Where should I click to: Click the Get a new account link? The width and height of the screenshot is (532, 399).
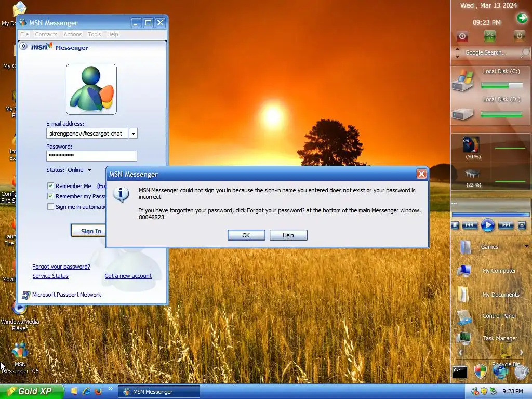tap(128, 276)
